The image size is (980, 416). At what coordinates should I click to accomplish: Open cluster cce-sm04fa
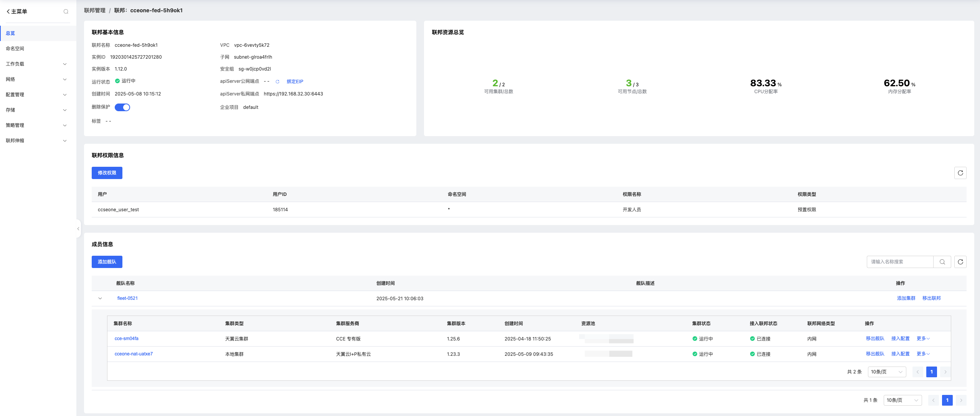pos(127,339)
